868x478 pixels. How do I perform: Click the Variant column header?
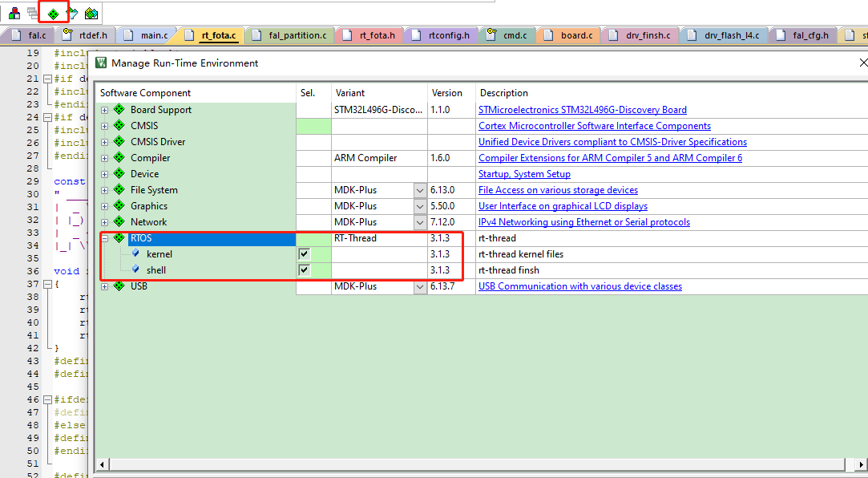pos(379,92)
